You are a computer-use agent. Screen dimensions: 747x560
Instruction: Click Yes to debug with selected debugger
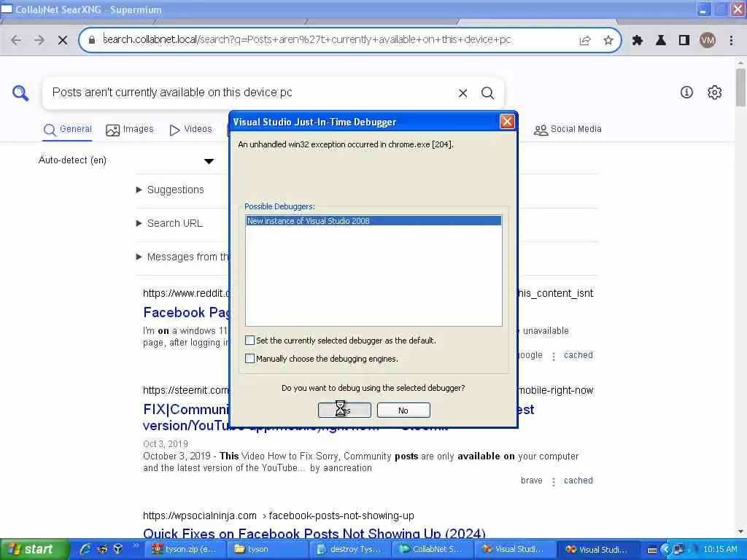click(344, 410)
